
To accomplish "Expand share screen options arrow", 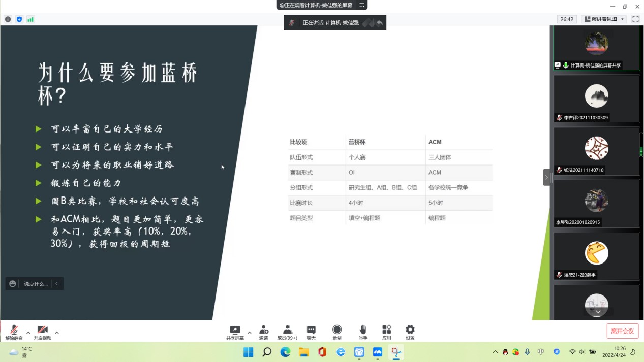I will (249, 333).
